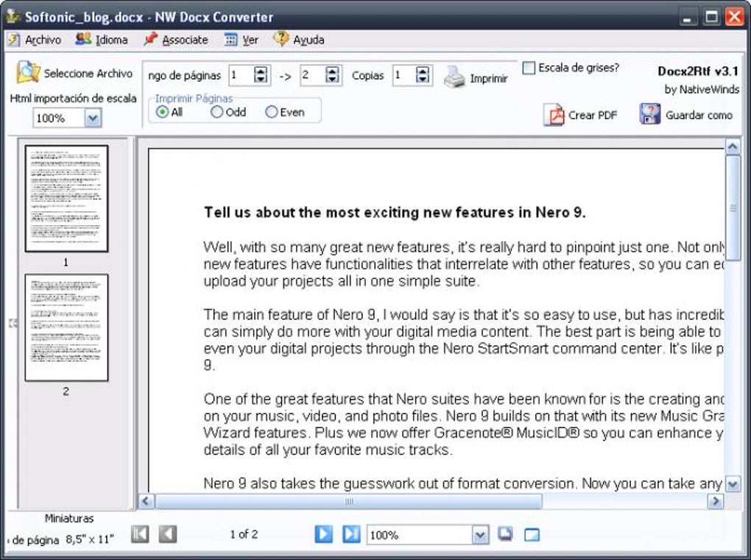Viewport: 751px width, 560px height.
Task: Click the horizontal scrollbar thumb
Action: point(349,501)
